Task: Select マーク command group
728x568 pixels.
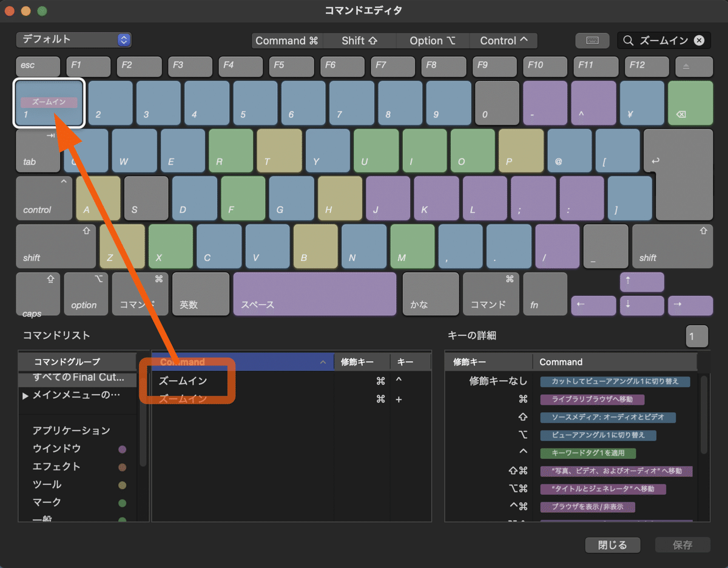Action: (x=78, y=502)
